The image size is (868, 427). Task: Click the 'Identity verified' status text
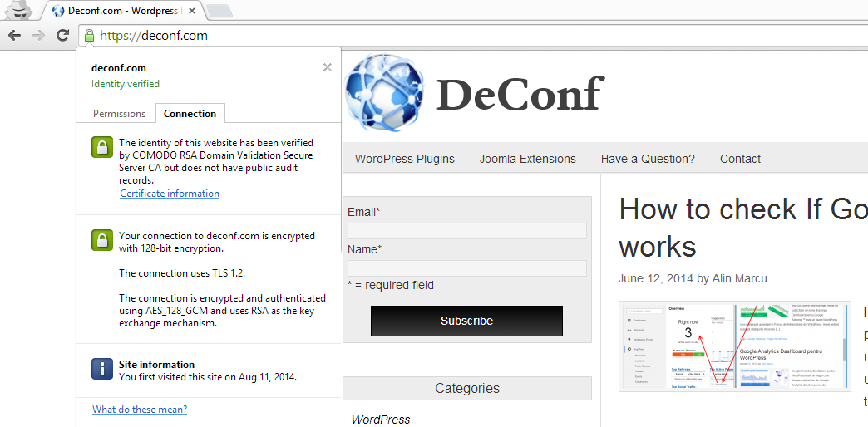[x=125, y=84]
